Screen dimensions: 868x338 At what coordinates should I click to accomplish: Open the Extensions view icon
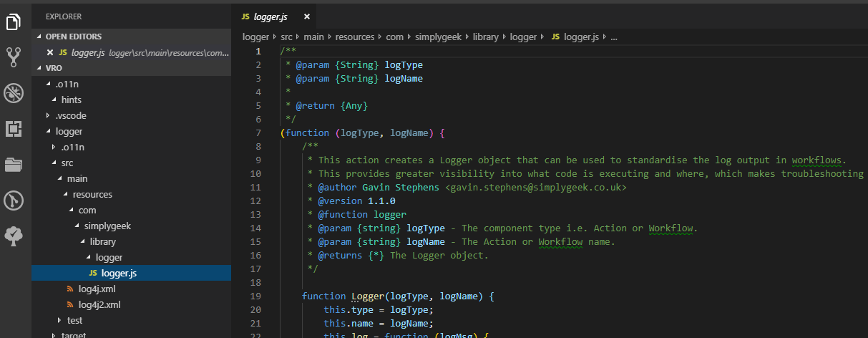pos(14,129)
